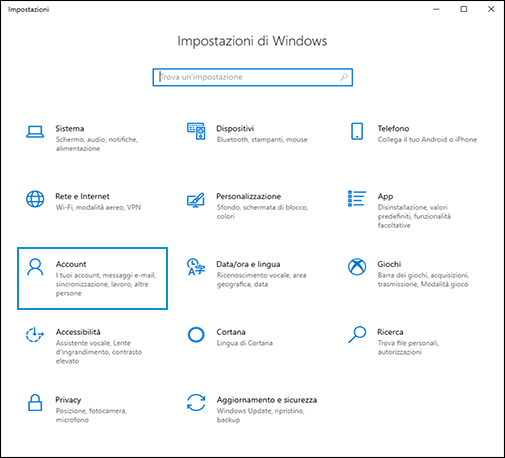Image resolution: width=505 pixels, height=458 pixels.
Task: Open the Telefono phone icon
Action: [x=357, y=131]
